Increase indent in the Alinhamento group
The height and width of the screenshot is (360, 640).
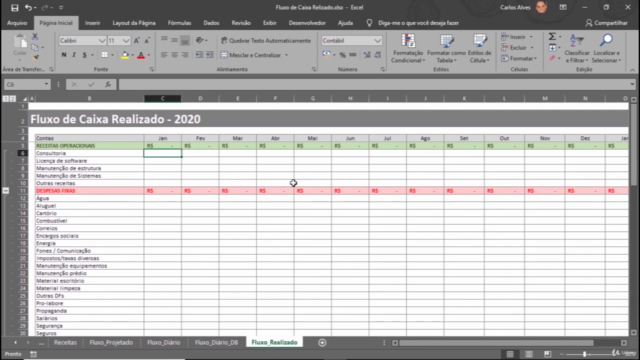[x=209, y=55]
